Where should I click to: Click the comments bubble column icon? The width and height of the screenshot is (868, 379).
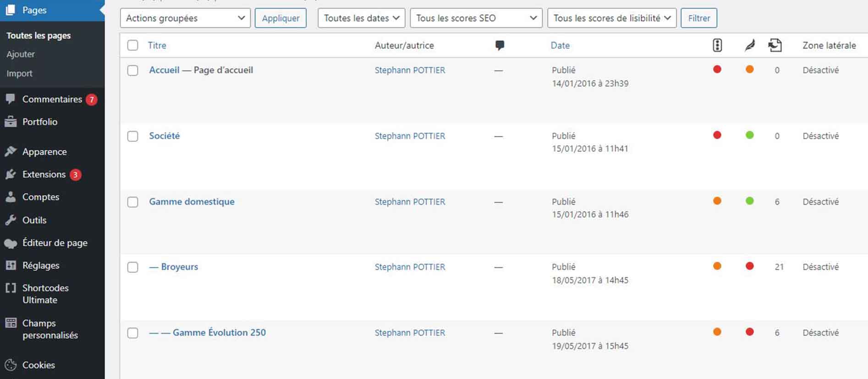click(500, 45)
